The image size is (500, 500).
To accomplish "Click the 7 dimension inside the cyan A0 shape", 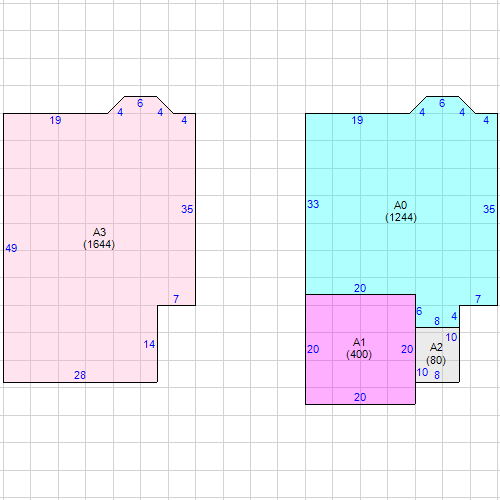I will pyautogui.click(x=478, y=299).
